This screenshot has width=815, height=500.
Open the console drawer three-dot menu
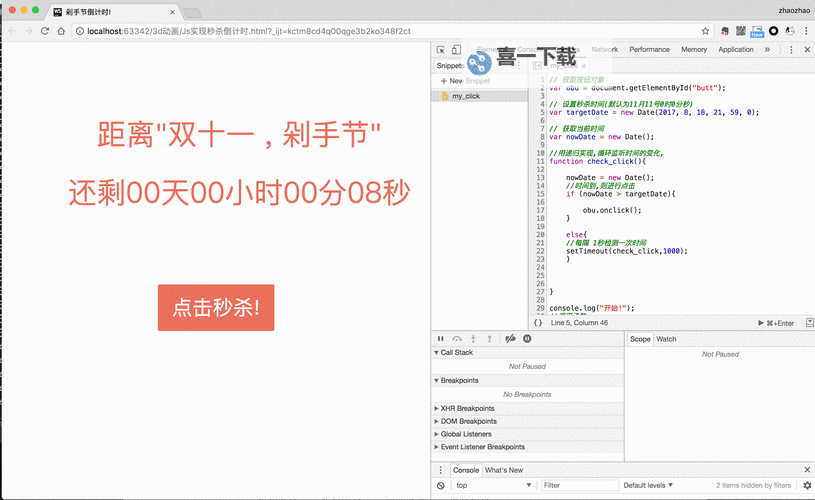[x=441, y=470]
